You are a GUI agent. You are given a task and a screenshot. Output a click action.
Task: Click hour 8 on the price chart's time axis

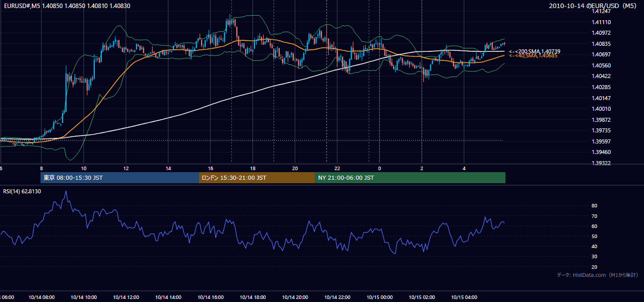coord(41,168)
